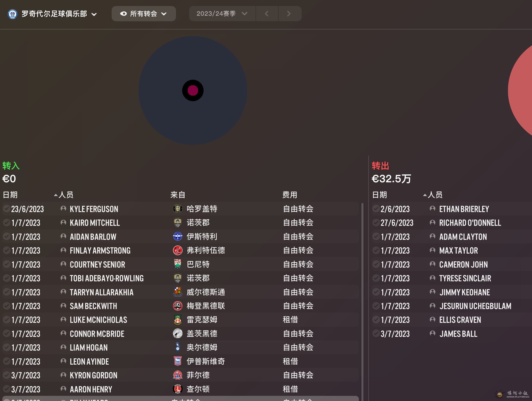Screen dimensions: 532x401
Task: Go to previous season arrow
Action: (267, 13)
